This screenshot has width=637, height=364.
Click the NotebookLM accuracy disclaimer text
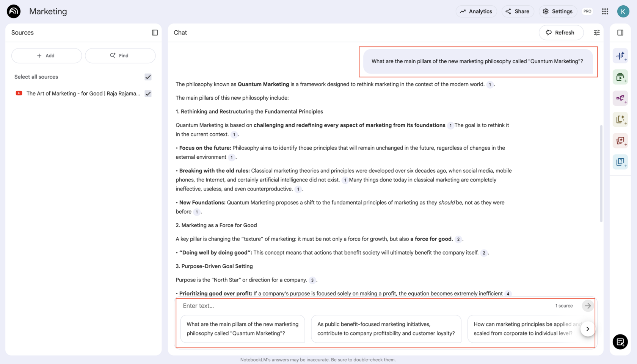coord(318,360)
